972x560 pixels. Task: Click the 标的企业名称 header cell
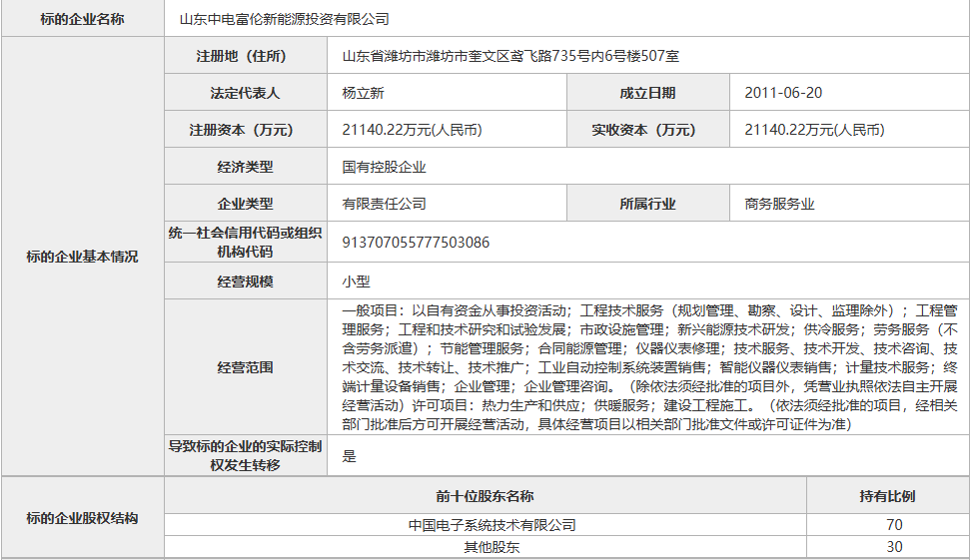click(83, 19)
